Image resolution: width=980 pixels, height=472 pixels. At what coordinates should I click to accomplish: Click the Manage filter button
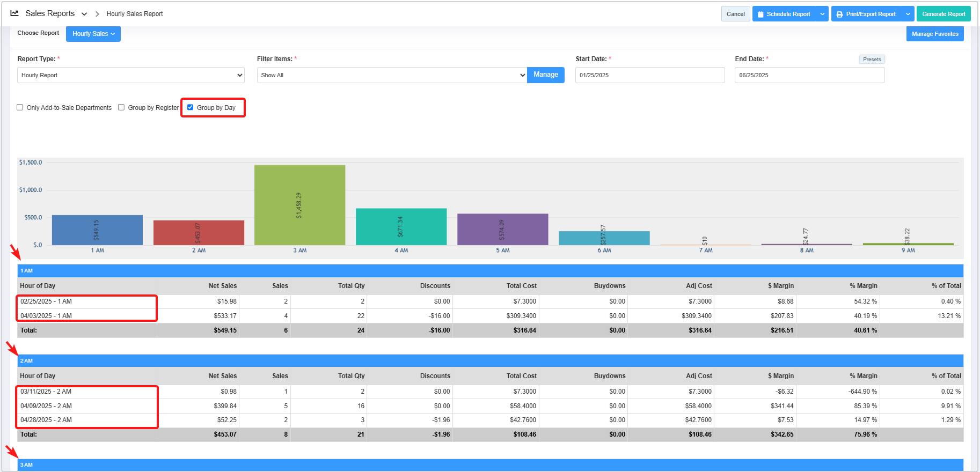pyautogui.click(x=545, y=75)
